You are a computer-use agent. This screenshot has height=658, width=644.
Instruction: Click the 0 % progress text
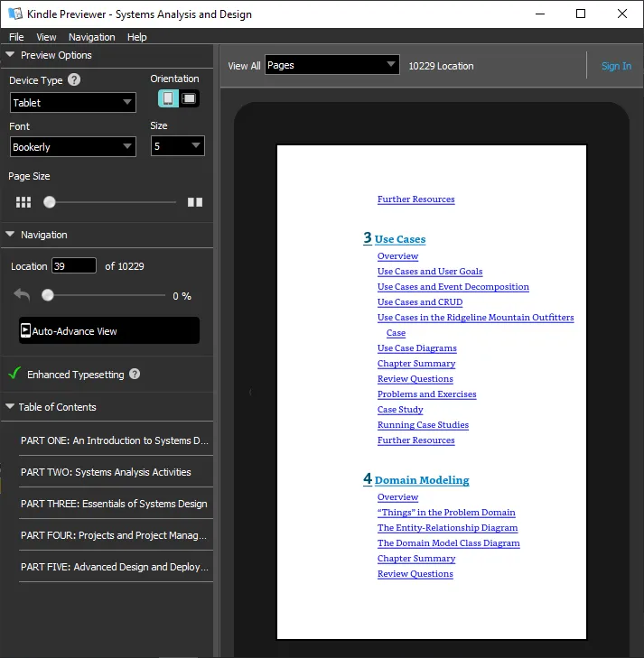(x=182, y=296)
